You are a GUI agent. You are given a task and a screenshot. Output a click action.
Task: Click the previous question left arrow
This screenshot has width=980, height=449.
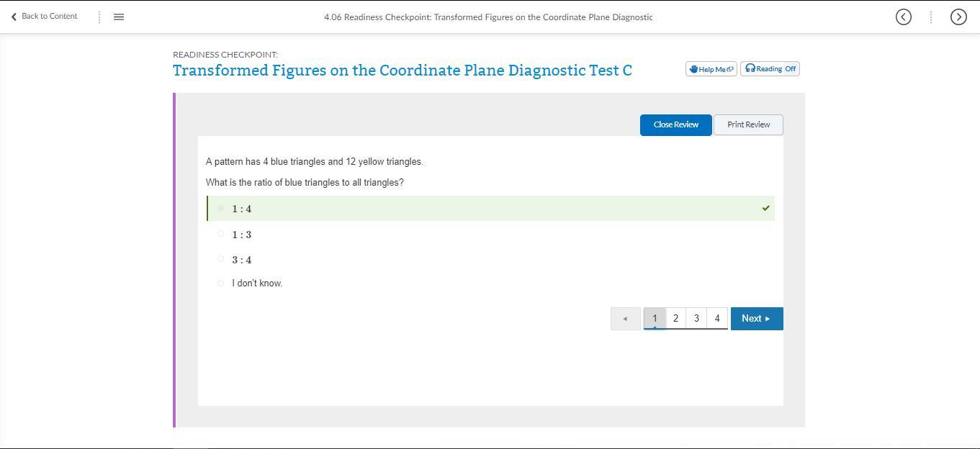pos(625,319)
